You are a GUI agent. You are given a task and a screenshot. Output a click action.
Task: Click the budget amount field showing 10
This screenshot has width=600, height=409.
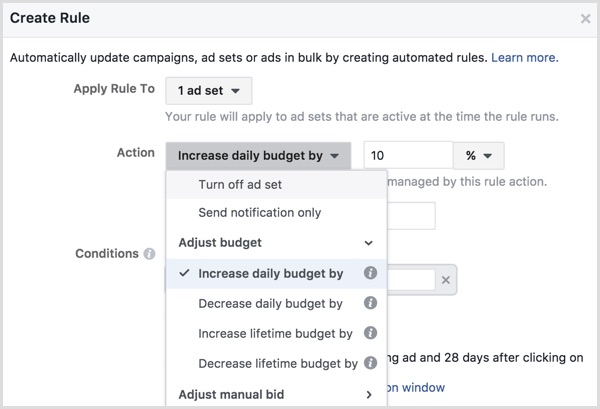coord(407,155)
